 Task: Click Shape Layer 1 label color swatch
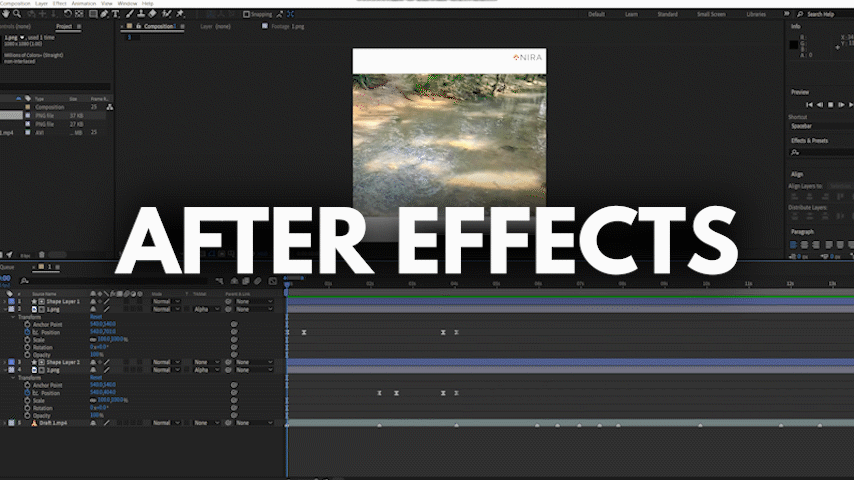tap(11, 301)
